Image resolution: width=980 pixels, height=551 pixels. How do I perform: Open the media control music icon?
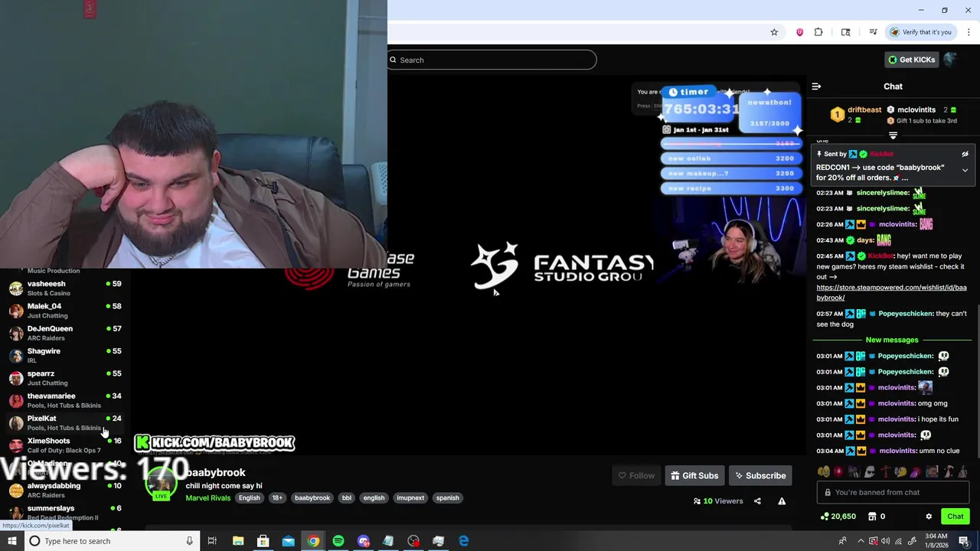click(873, 32)
